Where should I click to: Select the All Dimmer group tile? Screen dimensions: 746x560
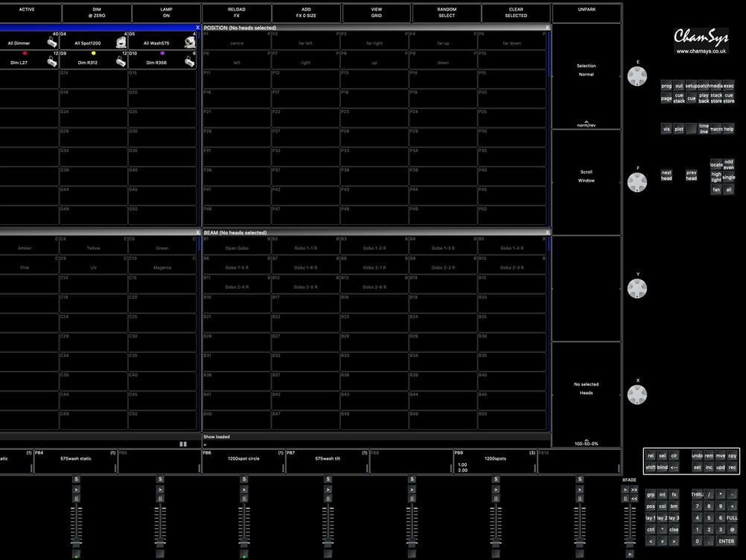pos(28,40)
